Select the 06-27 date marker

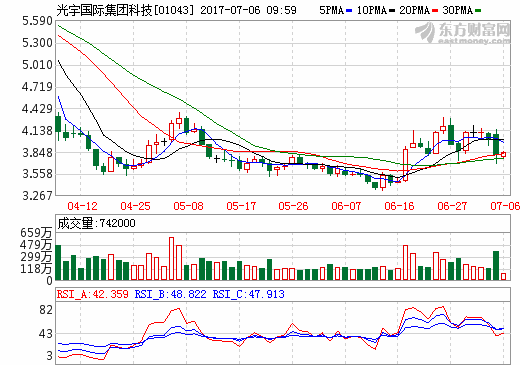point(452,206)
